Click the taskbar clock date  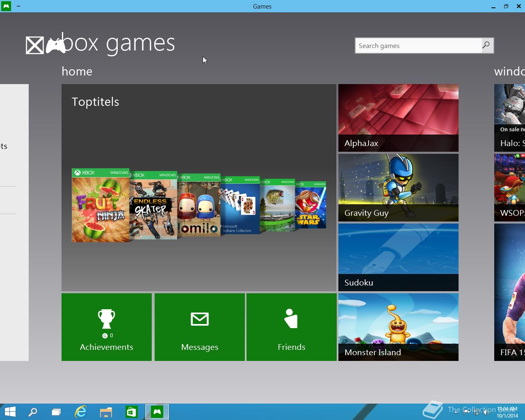pos(507,415)
